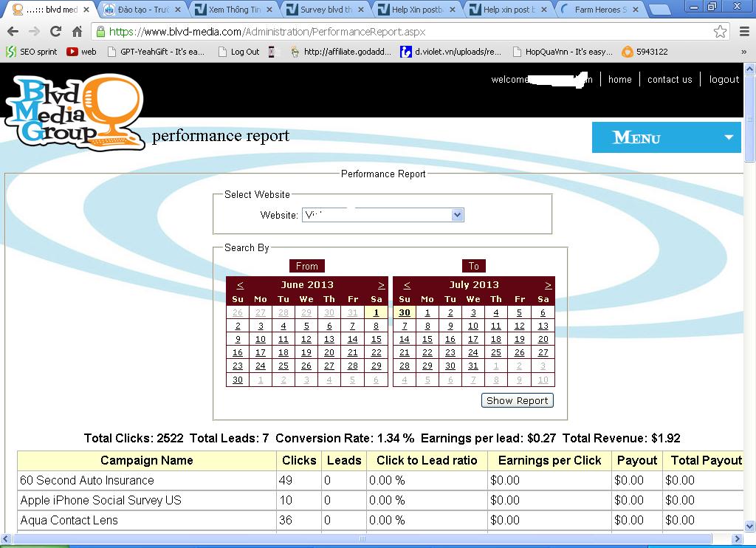Screen dimensions: 756x548
Task: Click the Clicks column header
Action: coord(299,460)
